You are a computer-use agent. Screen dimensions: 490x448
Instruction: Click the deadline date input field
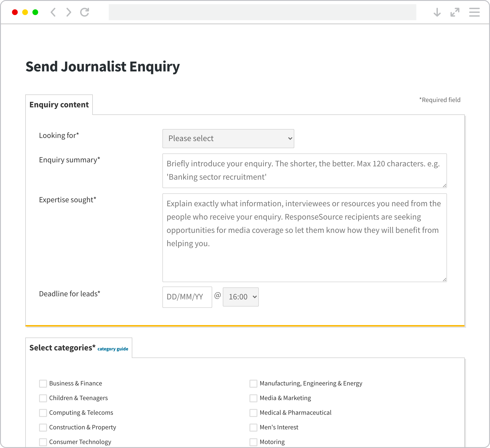click(187, 297)
